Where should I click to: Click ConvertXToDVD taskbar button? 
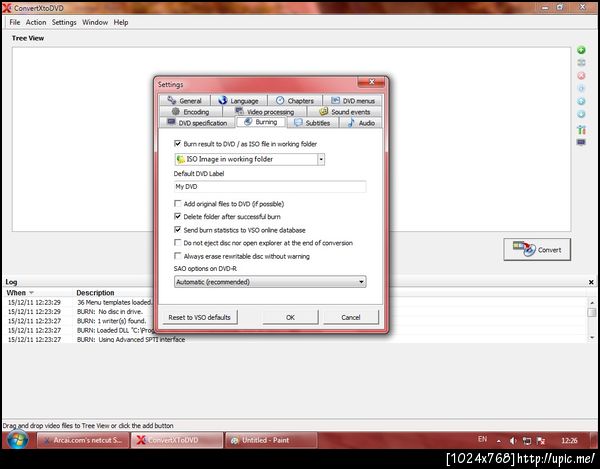click(177, 440)
